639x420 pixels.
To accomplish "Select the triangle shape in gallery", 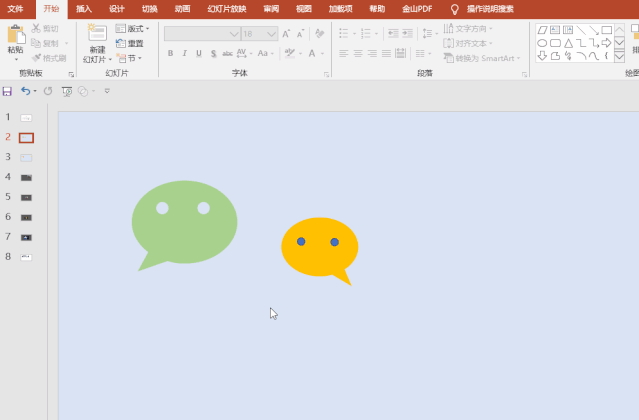I will (568, 43).
